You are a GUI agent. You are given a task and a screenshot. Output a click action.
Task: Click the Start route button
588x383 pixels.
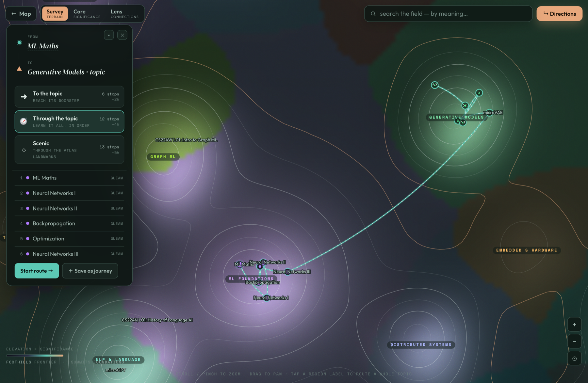click(x=37, y=271)
